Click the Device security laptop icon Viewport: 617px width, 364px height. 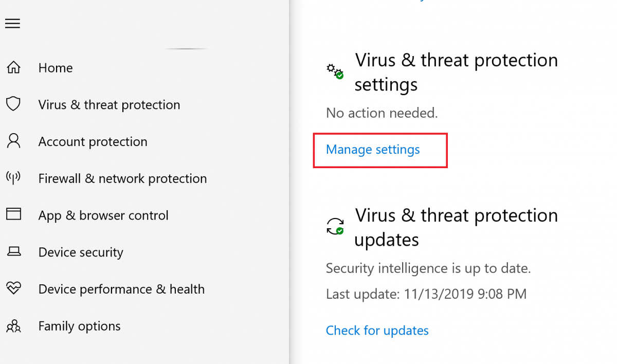13,252
